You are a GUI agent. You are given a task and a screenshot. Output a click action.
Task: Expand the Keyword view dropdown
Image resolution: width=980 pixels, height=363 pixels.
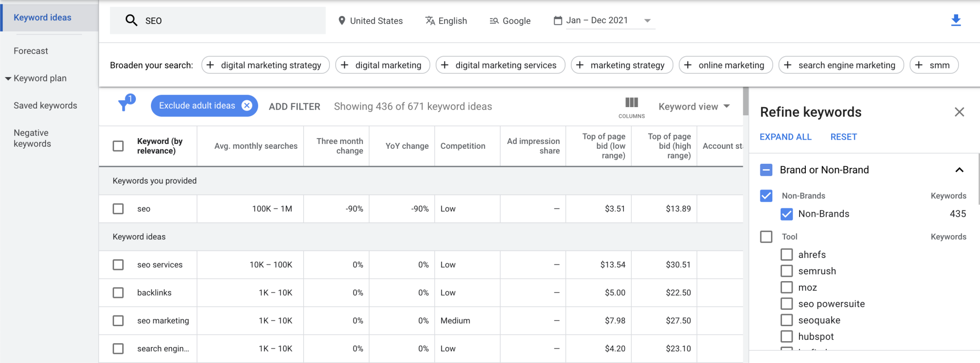694,107
